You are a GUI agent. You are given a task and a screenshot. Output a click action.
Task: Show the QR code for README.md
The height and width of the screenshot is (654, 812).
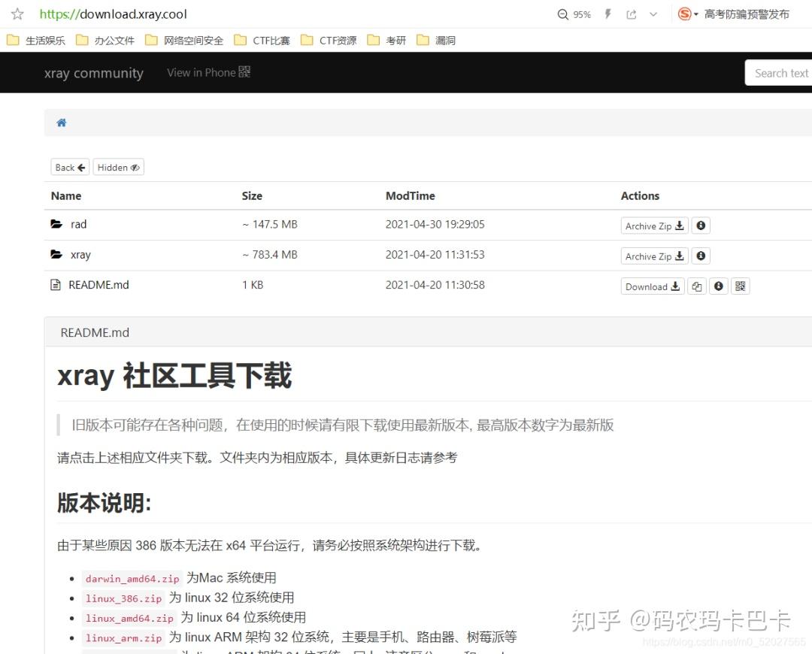(x=741, y=286)
